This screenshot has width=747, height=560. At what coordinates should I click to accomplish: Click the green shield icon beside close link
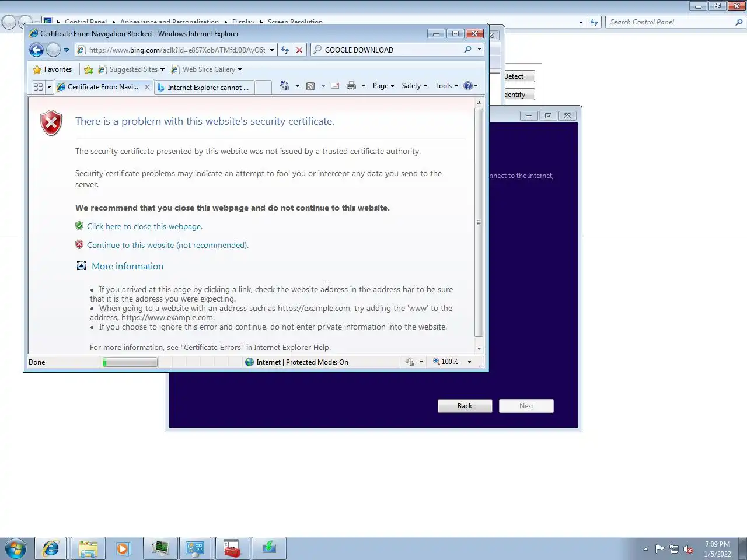tap(79, 226)
